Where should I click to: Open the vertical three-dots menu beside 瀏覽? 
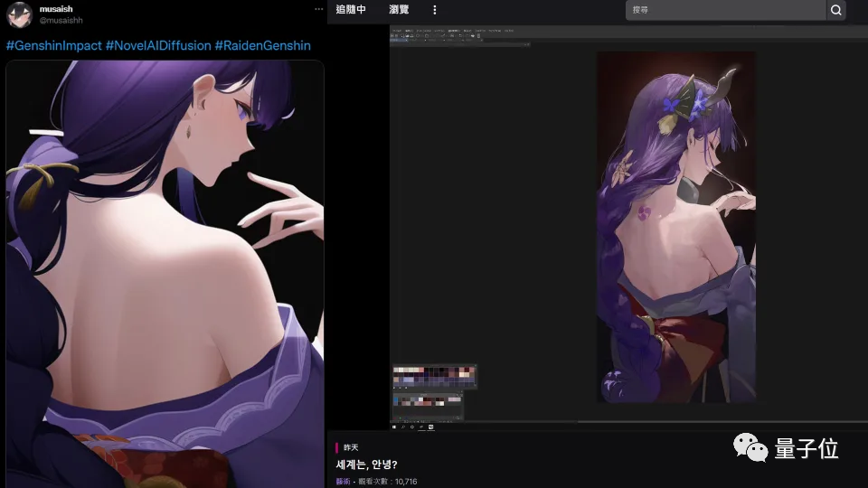pyautogui.click(x=435, y=10)
